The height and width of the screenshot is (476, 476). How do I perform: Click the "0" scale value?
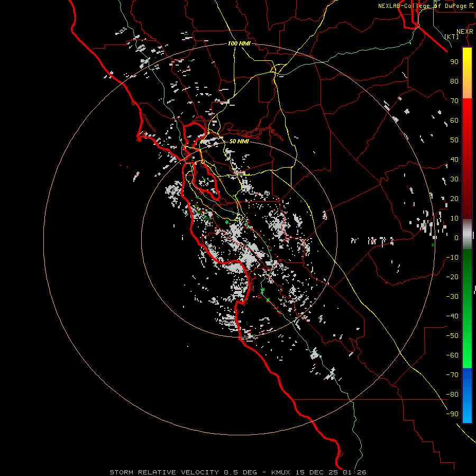point(456,237)
